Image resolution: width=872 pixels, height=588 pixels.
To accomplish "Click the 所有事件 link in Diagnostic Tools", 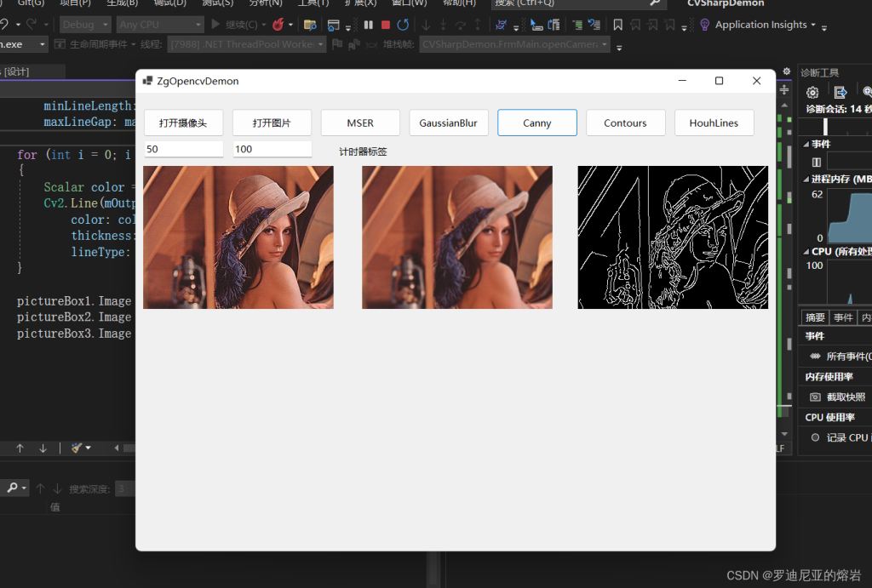I will 849,357.
